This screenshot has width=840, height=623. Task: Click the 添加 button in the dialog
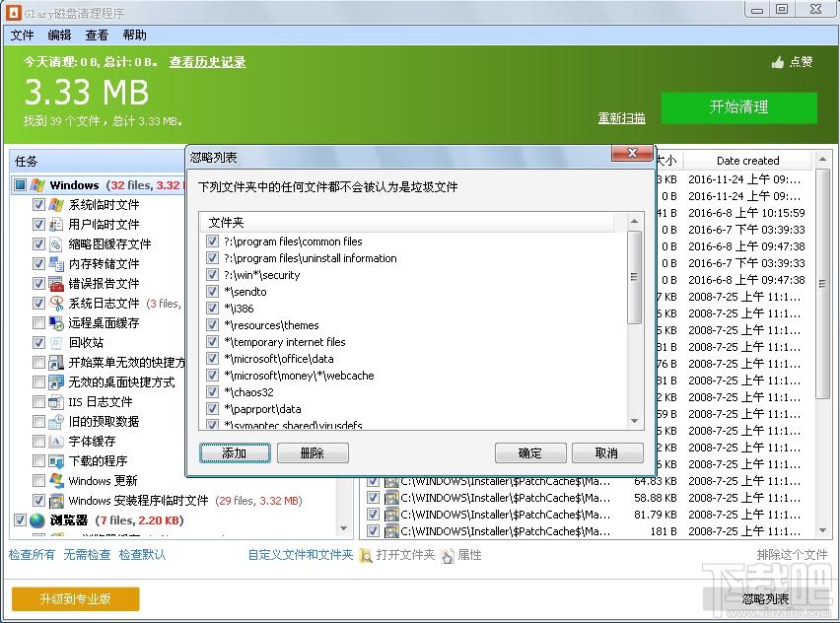coord(235,452)
